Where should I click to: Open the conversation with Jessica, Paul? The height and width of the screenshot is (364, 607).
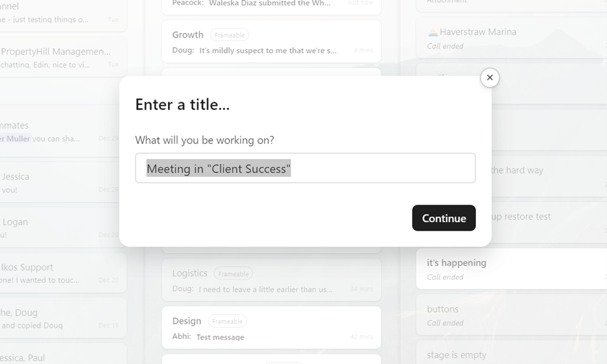click(64, 354)
